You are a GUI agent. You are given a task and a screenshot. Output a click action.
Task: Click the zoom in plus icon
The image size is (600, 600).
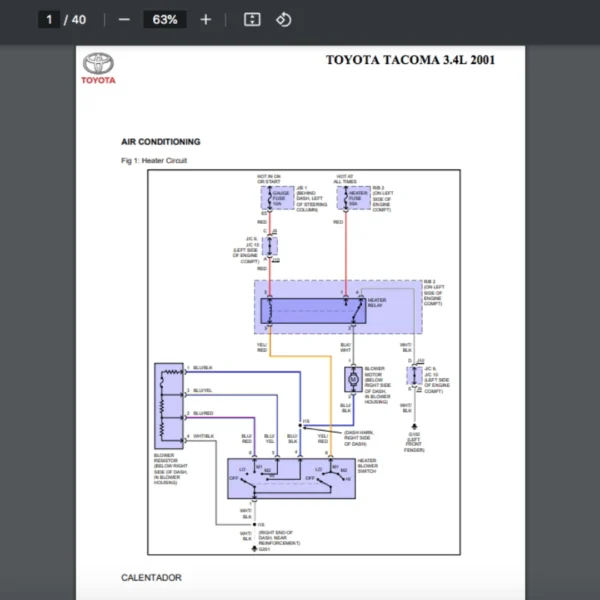pyautogui.click(x=206, y=19)
